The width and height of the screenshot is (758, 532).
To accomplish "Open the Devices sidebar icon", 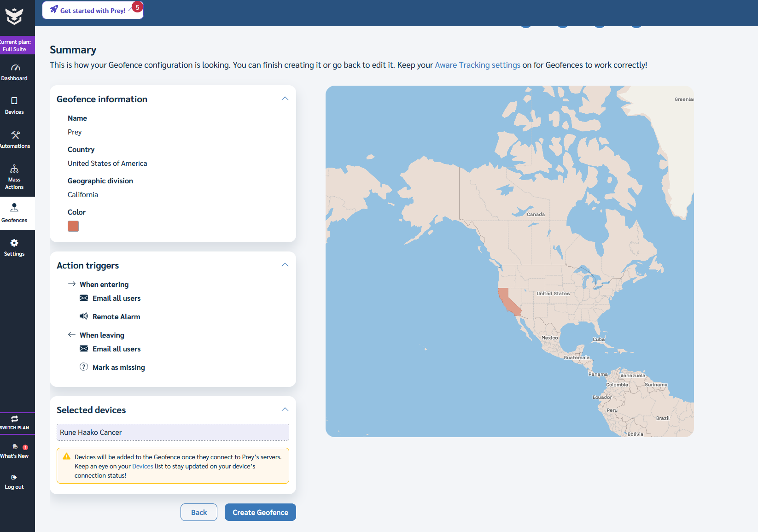I will (x=14, y=101).
